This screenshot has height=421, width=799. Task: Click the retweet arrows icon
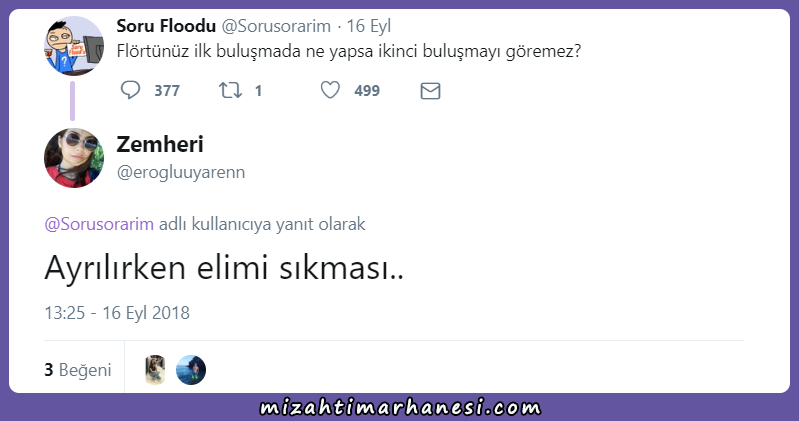[x=230, y=90]
